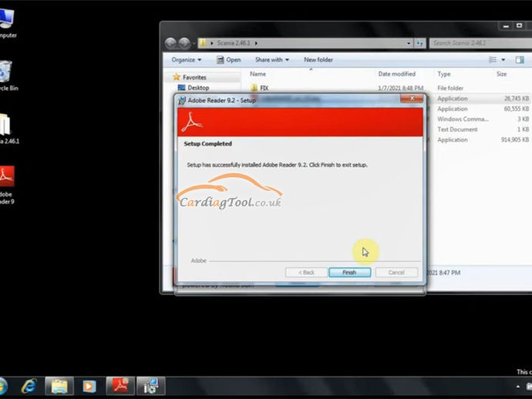Viewport: 532px width, 399px height.
Task: Click Open in the Explorer toolbar
Action: [x=229, y=59]
